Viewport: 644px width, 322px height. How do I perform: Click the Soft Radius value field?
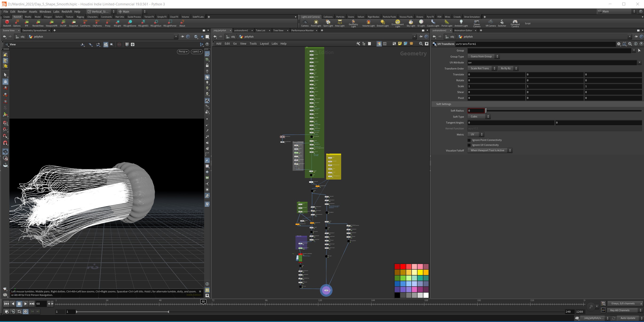(476, 111)
